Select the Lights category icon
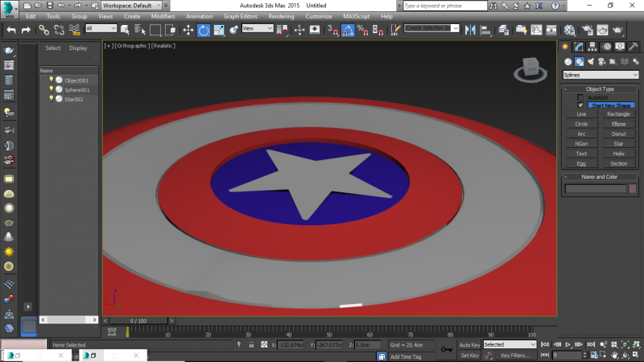The height and width of the screenshot is (362, 644). pos(591,62)
